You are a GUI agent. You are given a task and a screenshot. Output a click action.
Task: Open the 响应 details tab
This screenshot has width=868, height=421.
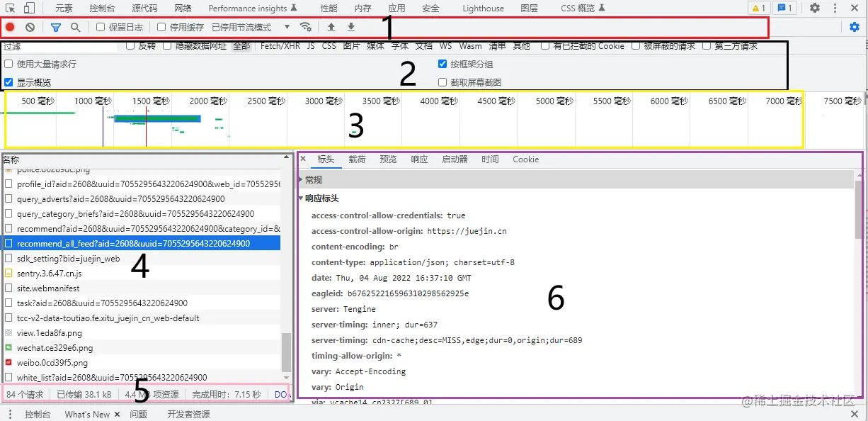coord(419,159)
